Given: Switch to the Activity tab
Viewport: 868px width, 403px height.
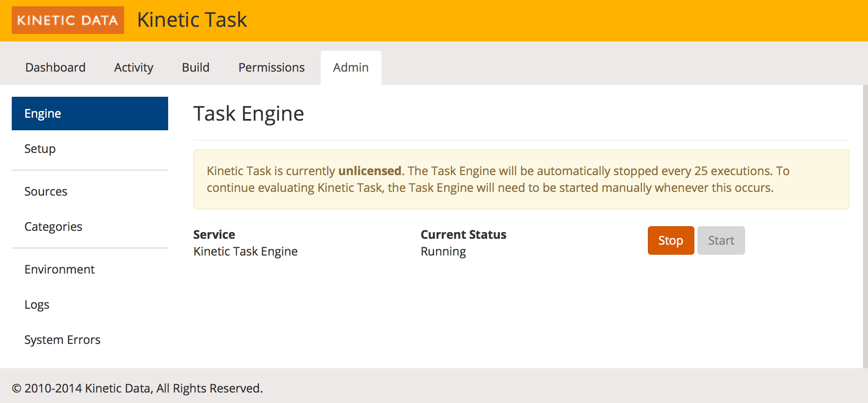Looking at the screenshot, I should coord(134,67).
